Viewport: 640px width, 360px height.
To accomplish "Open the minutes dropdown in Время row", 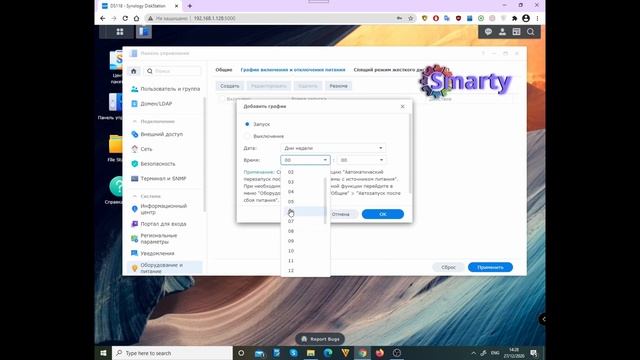I will [362, 160].
